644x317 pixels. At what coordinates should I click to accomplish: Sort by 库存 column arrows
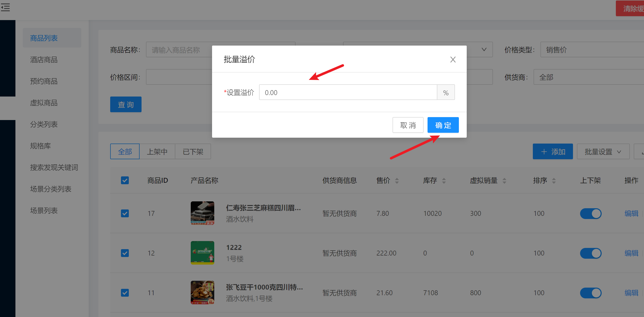[444, 180]
